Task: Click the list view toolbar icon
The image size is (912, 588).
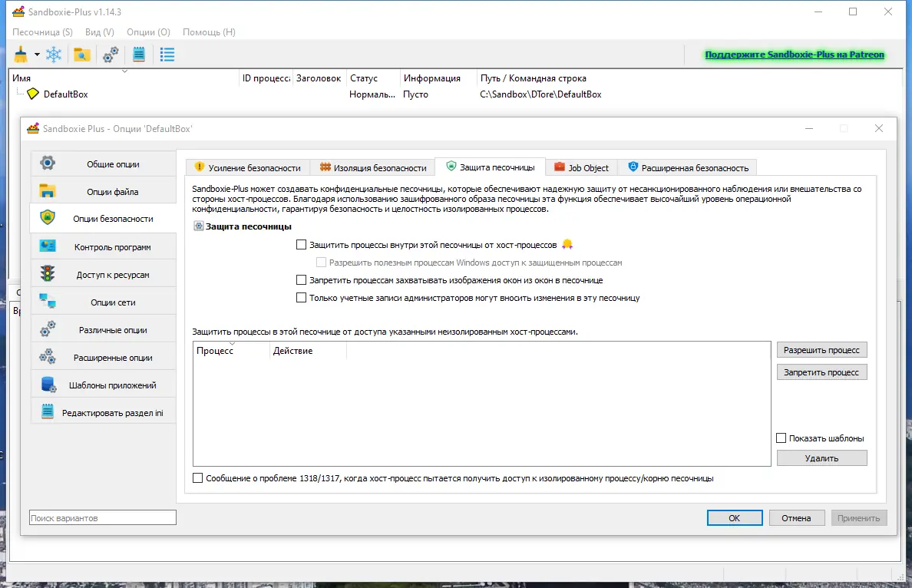Action: pos(167,55)
